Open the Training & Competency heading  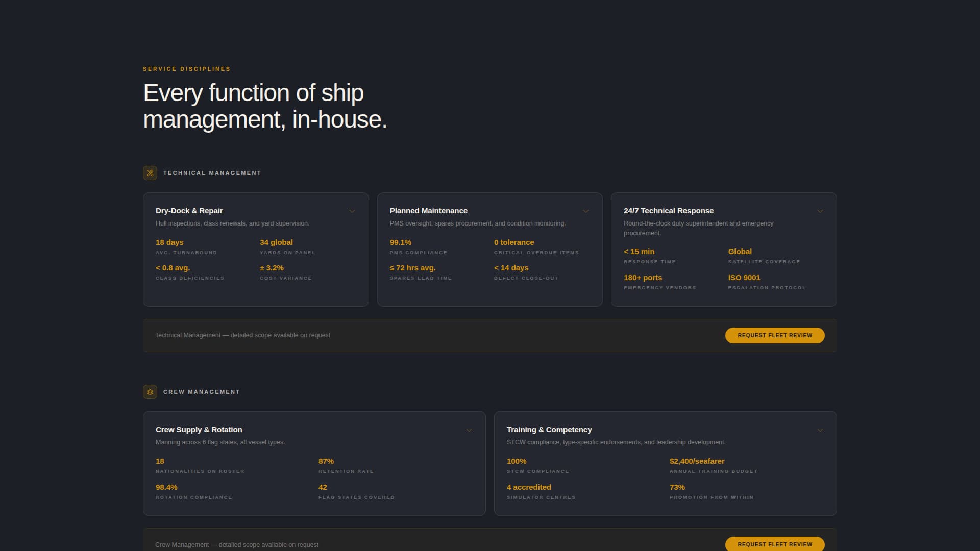pyautogui.click(x=549, y=430)
